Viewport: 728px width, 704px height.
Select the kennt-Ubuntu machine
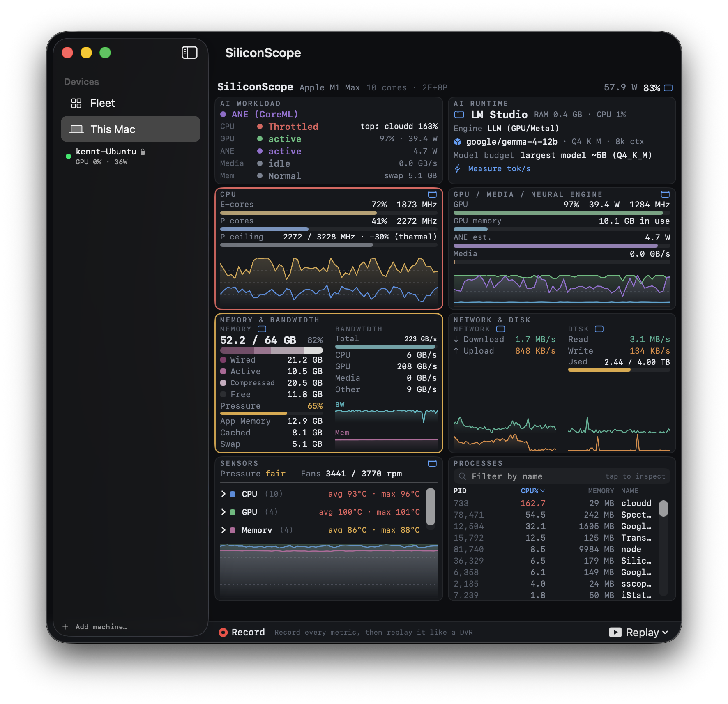pos(130,156)
